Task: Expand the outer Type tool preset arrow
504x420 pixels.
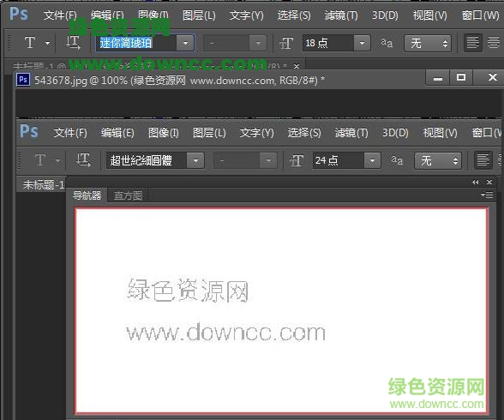Action: (x=48, y=43)
